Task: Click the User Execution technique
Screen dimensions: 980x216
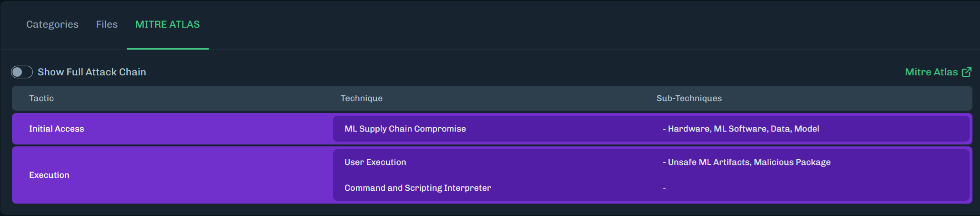Action: 375,162
